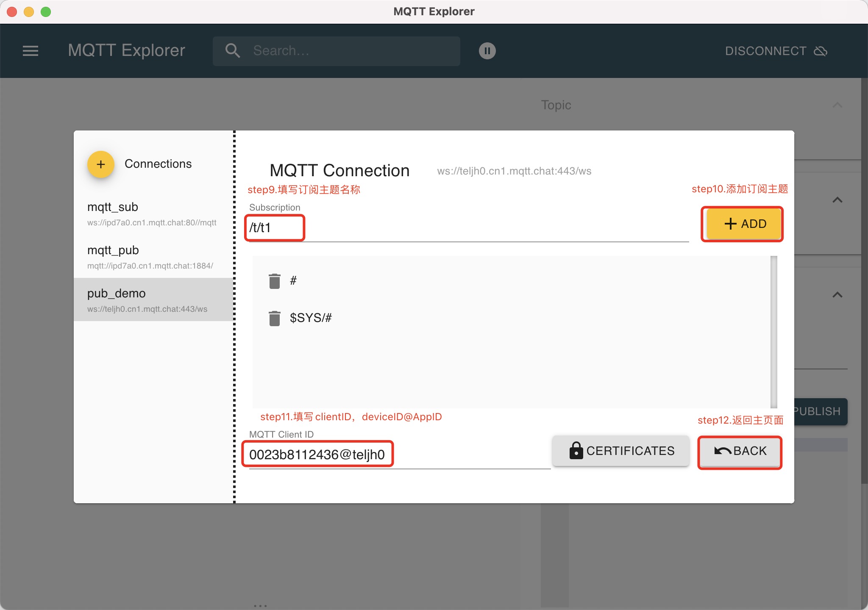868x610 pixels.
Task: Click the ADD subscription button
Action: point(744,224)
